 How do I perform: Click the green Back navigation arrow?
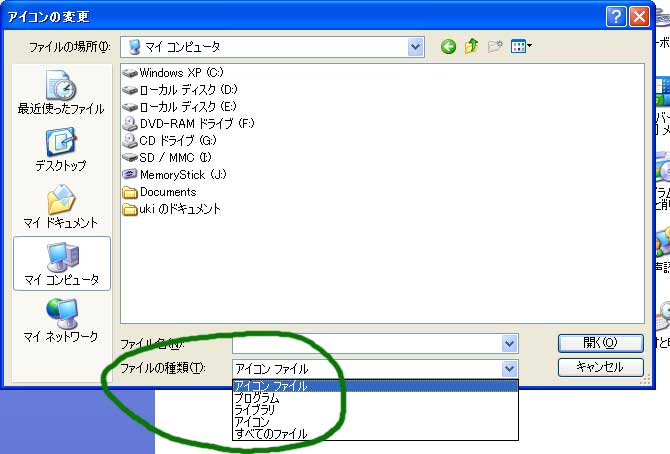click(448, 46)
